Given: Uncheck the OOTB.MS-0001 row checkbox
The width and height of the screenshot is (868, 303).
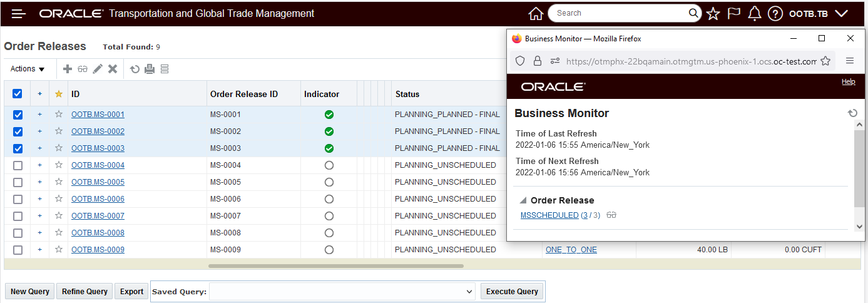Looking at the screenshot, I should [18, 115].
